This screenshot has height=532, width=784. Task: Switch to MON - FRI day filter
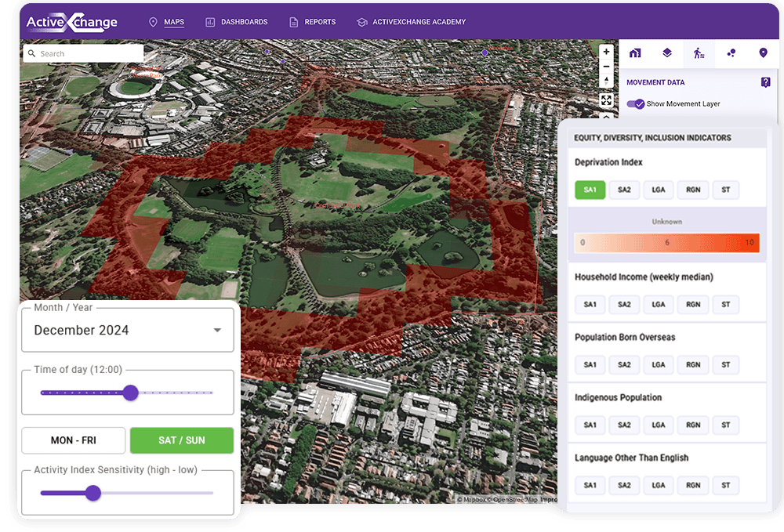tap(73, 440)
